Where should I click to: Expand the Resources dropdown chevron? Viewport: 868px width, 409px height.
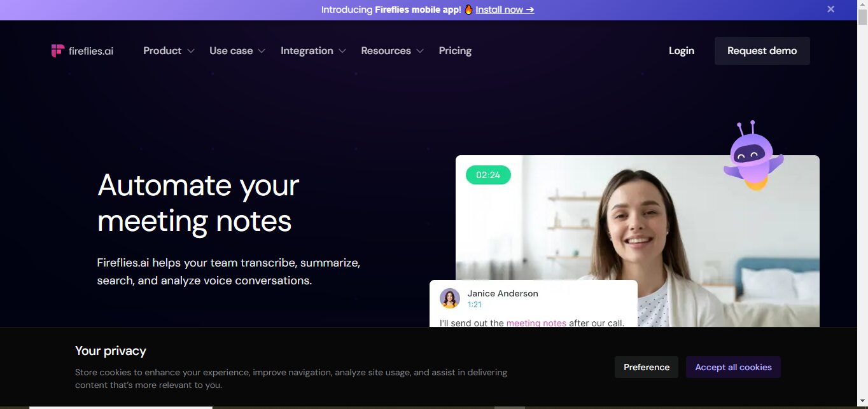(420, 51)
